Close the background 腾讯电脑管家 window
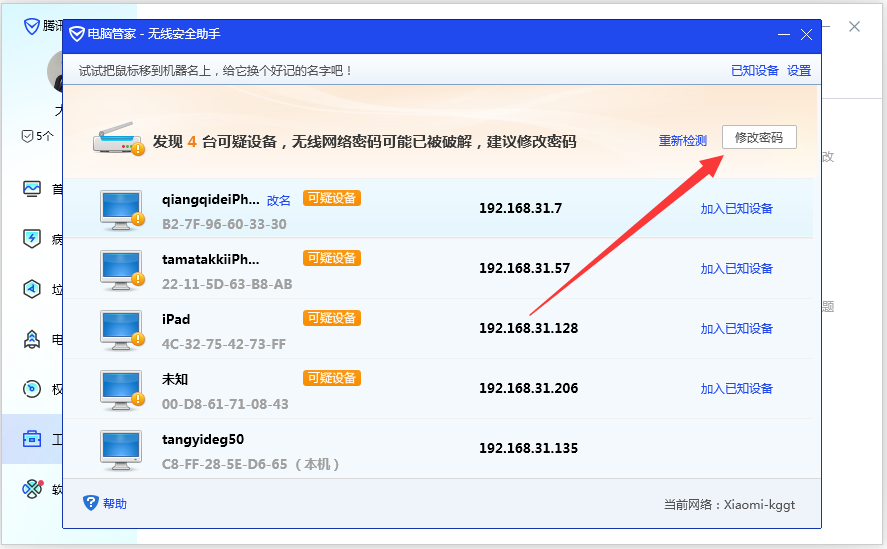 854,27
